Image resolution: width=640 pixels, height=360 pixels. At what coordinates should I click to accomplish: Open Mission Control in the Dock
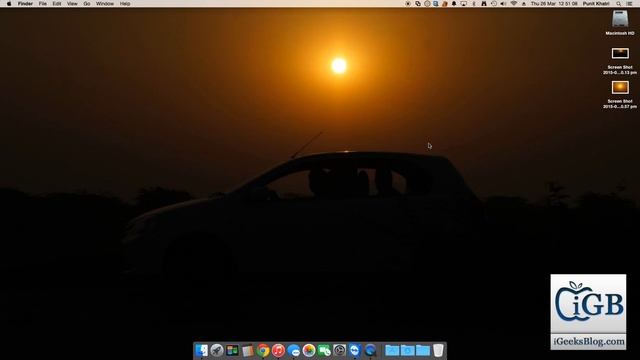point(232,350)
